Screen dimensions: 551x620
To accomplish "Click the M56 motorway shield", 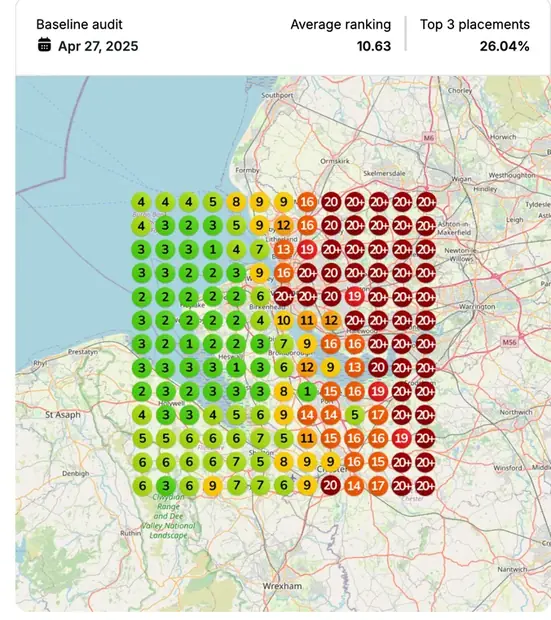I will pos(509,342).
